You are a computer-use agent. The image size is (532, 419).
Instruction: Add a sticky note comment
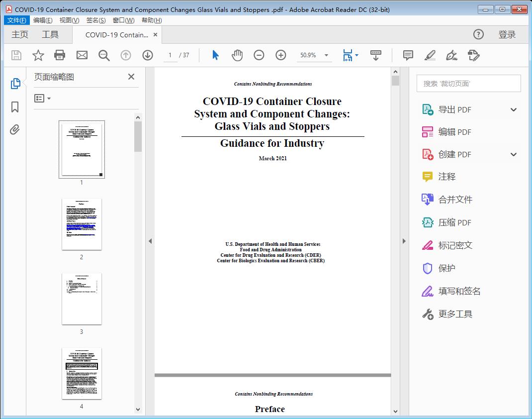point(408,55)
